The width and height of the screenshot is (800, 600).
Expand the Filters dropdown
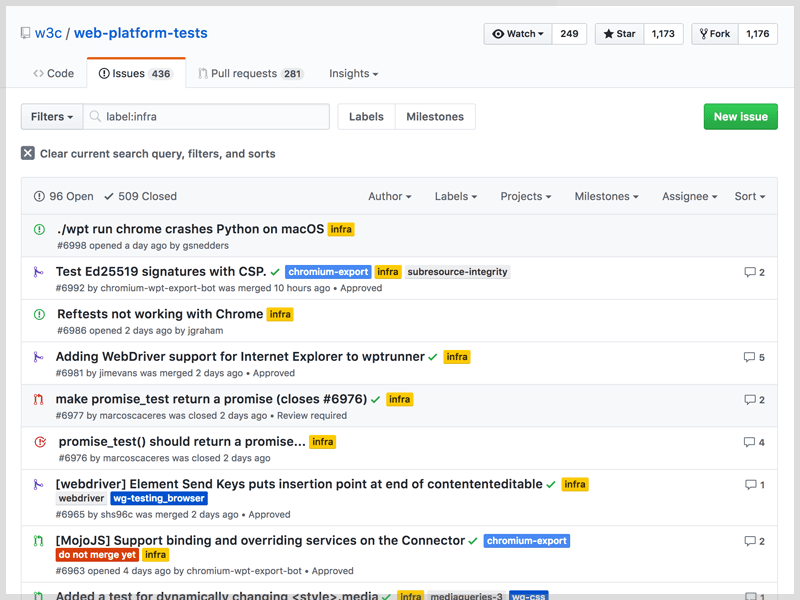point(51,116)
